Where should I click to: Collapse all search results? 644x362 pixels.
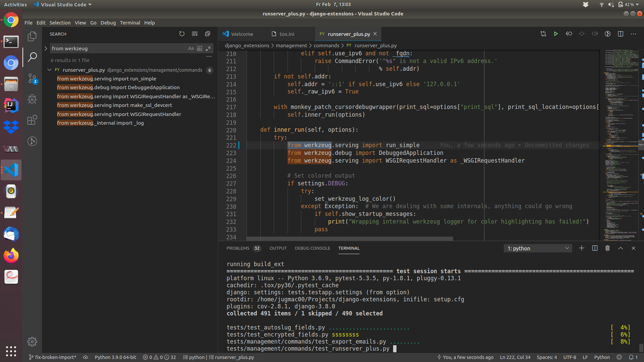(208, 34)
